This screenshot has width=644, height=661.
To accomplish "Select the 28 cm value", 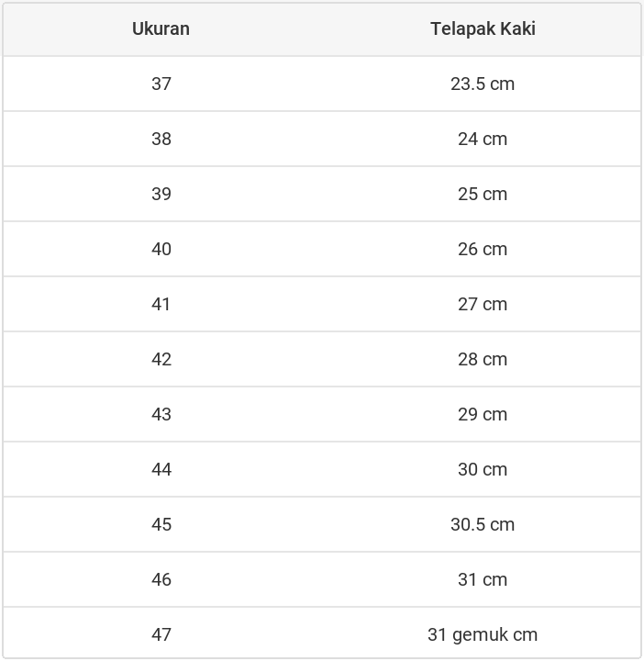I will click(483, 359).
